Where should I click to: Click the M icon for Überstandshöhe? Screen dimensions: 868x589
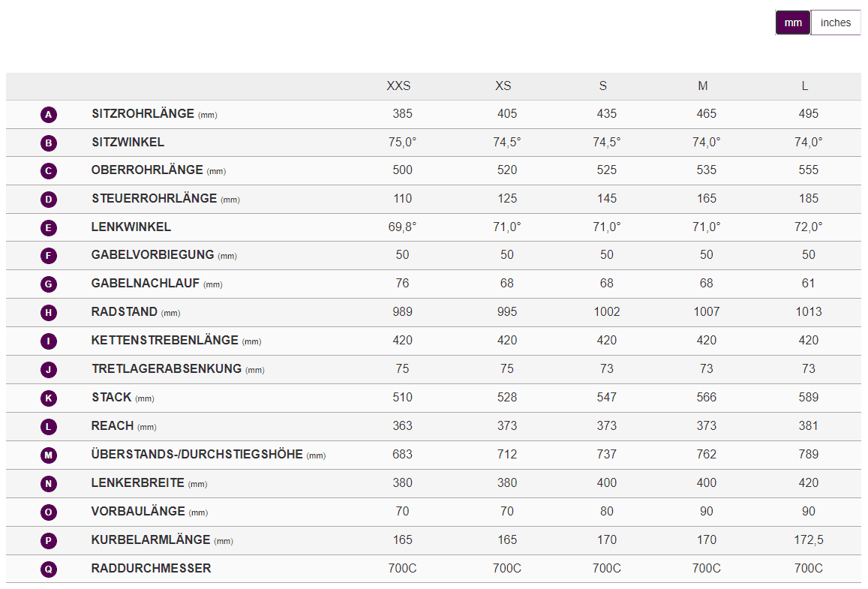coord(49,455)
